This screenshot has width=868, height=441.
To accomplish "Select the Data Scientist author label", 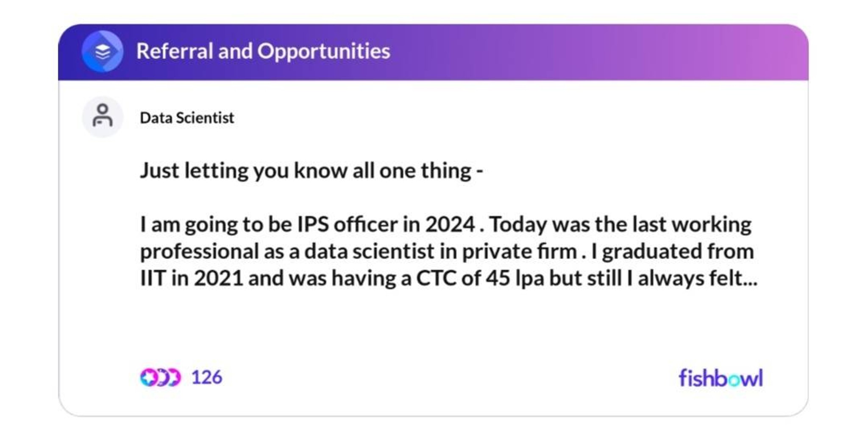I will (x=187, y=118).
